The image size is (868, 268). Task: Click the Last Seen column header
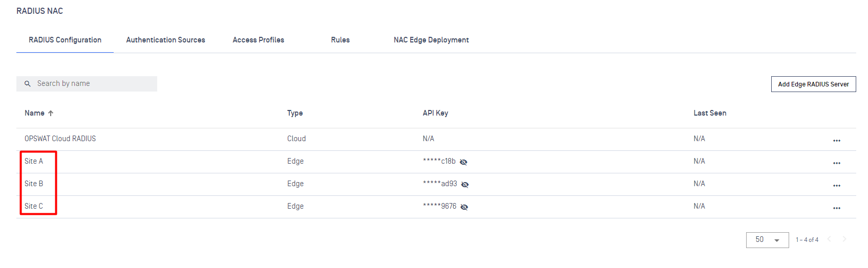point(710,113)
